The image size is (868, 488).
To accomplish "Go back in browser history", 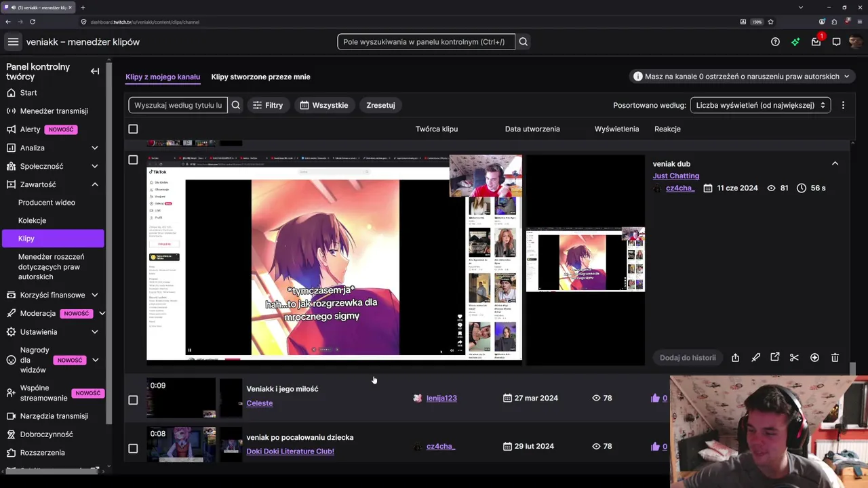I will (8, 22).
